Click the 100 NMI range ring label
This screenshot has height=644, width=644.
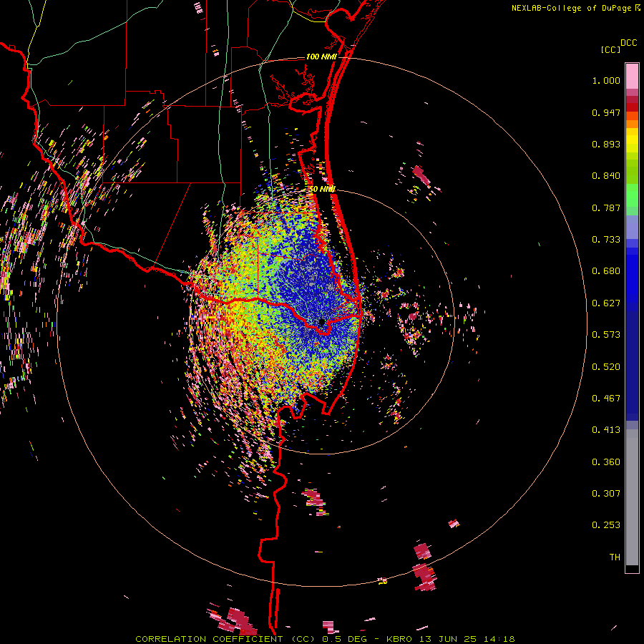[x=321, y=57]
